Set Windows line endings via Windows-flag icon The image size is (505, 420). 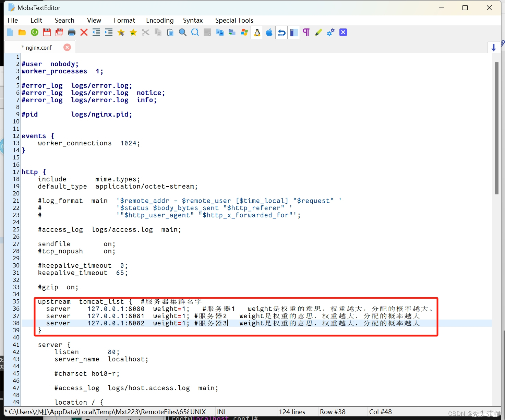[x=244, y=33]
